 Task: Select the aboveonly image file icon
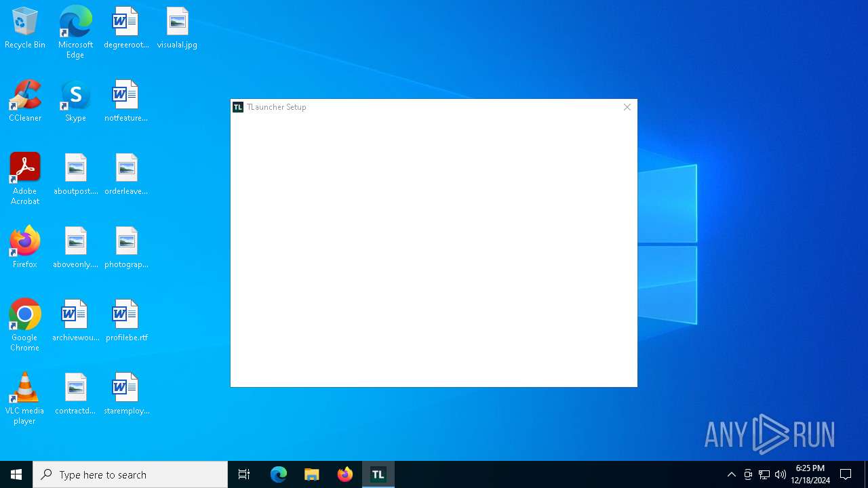pos(75,248)
